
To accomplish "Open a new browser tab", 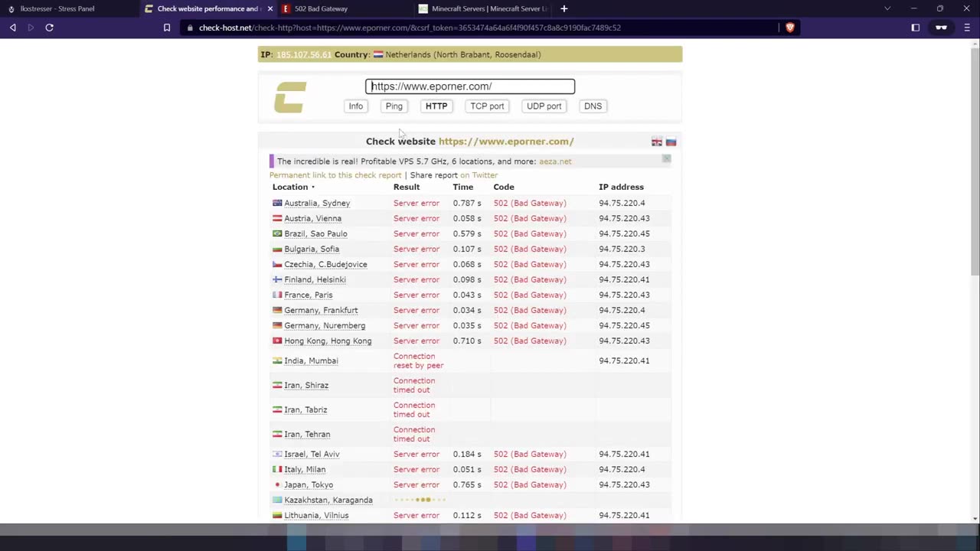I will tap(564, 8).
